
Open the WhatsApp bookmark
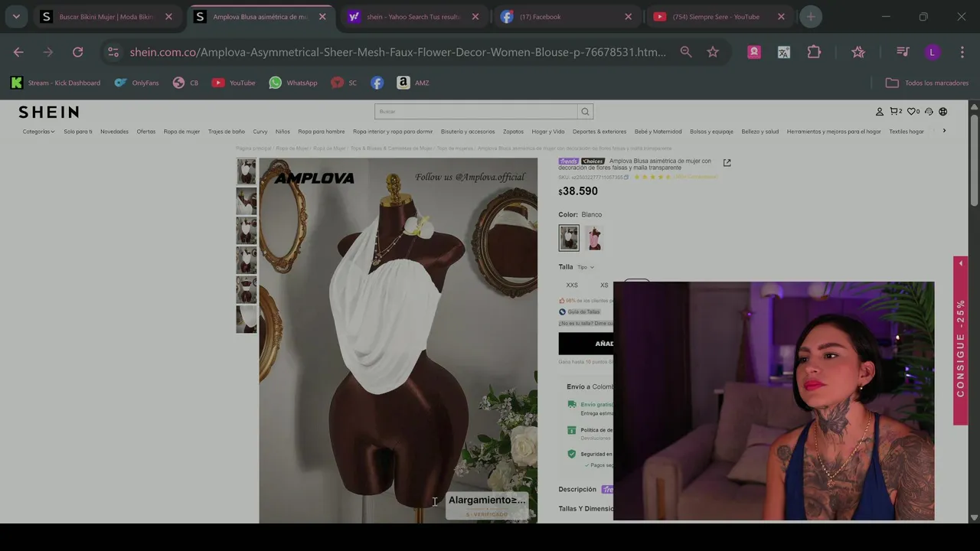(293, 83)
